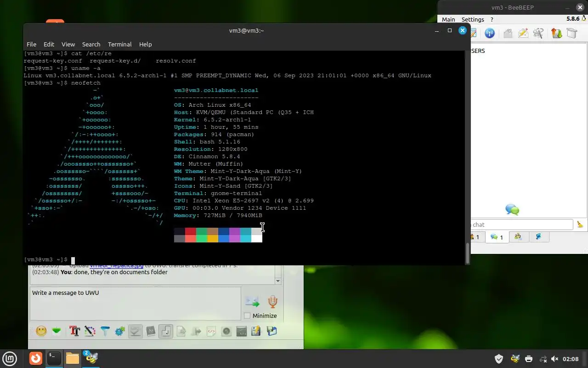This screenshot has height=368, width=588.
Task: Click the Write a message to UWU box
Action: [136, 304]
